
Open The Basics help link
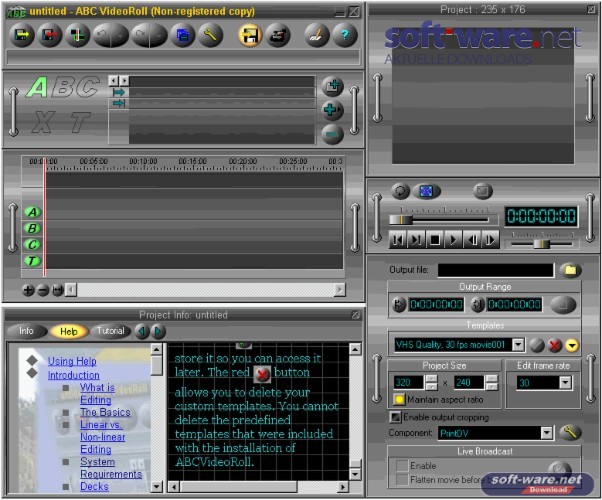coord(105,412)
